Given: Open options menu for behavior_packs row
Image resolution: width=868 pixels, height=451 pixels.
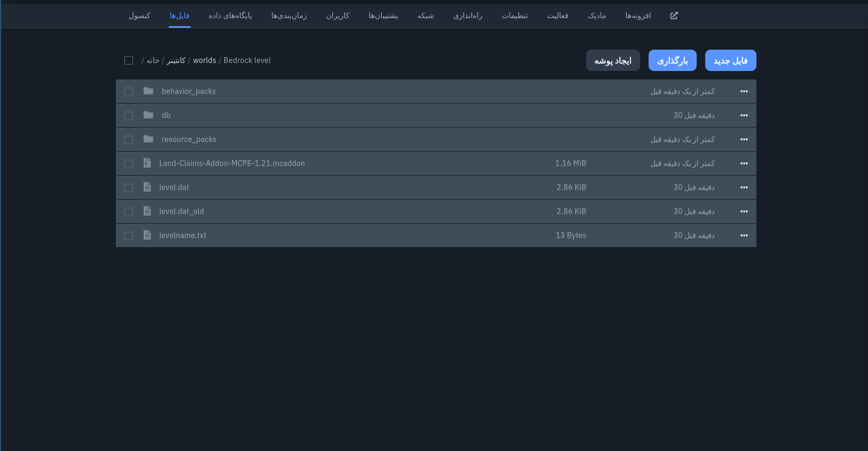Looking at the screenshot, I should pyautogui.click(x=744, y=91).
